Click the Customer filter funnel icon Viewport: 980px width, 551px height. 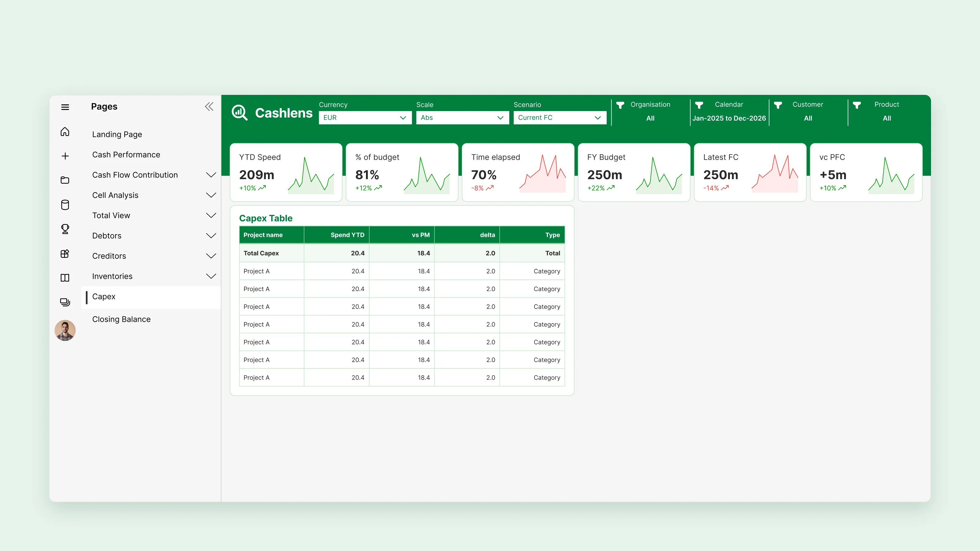pos(778,105)
